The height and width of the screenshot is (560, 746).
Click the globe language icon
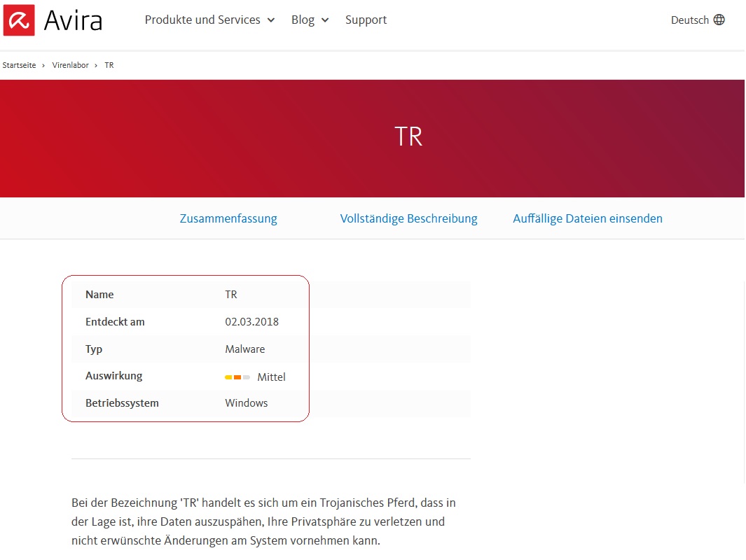point(719,20)
